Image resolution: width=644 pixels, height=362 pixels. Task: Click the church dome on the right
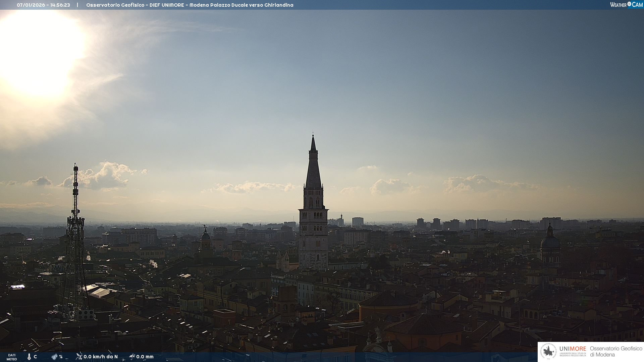[x=550, y=241]
